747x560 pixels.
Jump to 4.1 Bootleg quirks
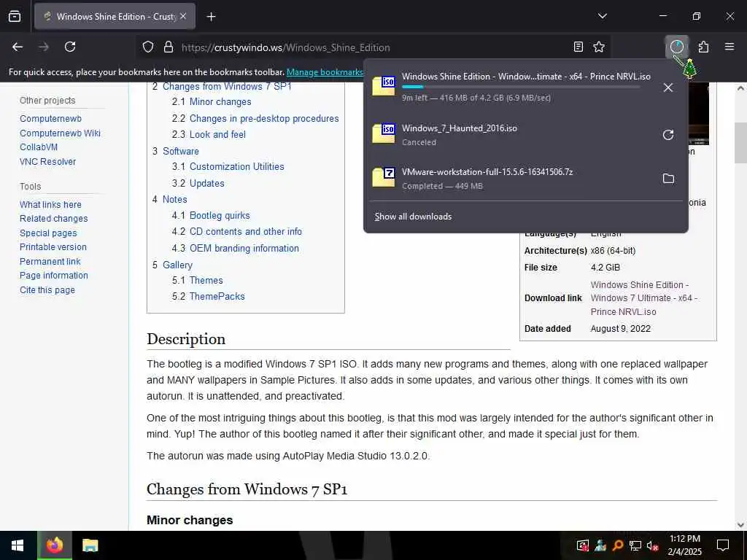211,216
